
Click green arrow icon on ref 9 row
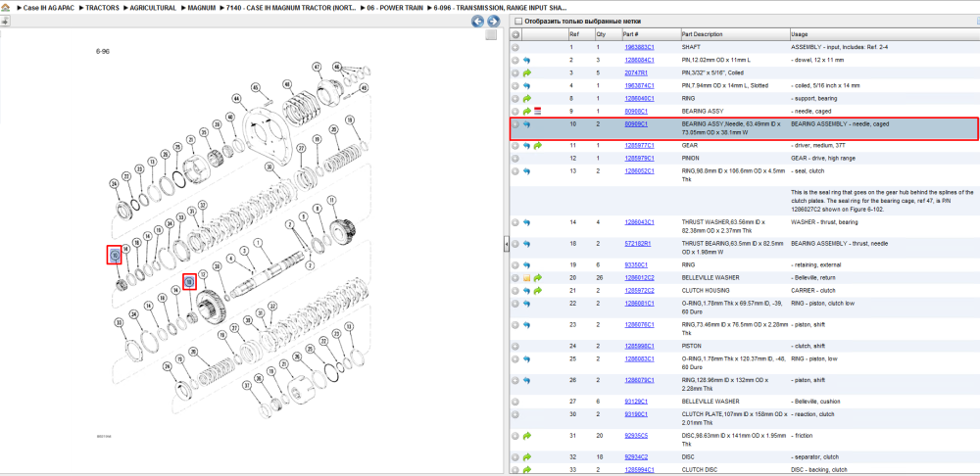(x=527, y=112)
